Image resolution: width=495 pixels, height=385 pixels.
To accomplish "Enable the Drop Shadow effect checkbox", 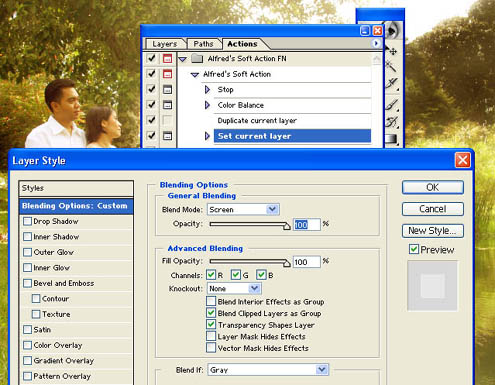I will (x=27, y=221).
